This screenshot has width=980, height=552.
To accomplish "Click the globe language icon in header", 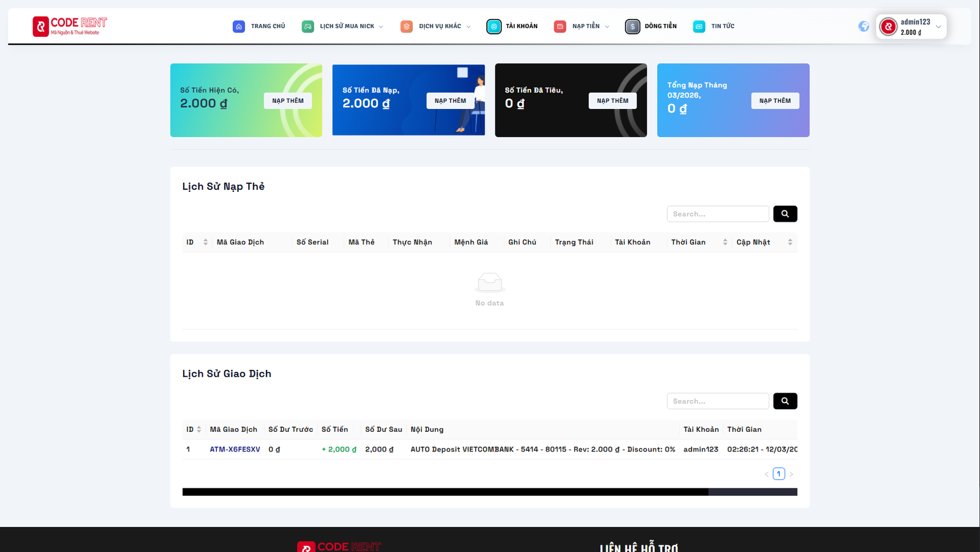I will pos(864,26).
